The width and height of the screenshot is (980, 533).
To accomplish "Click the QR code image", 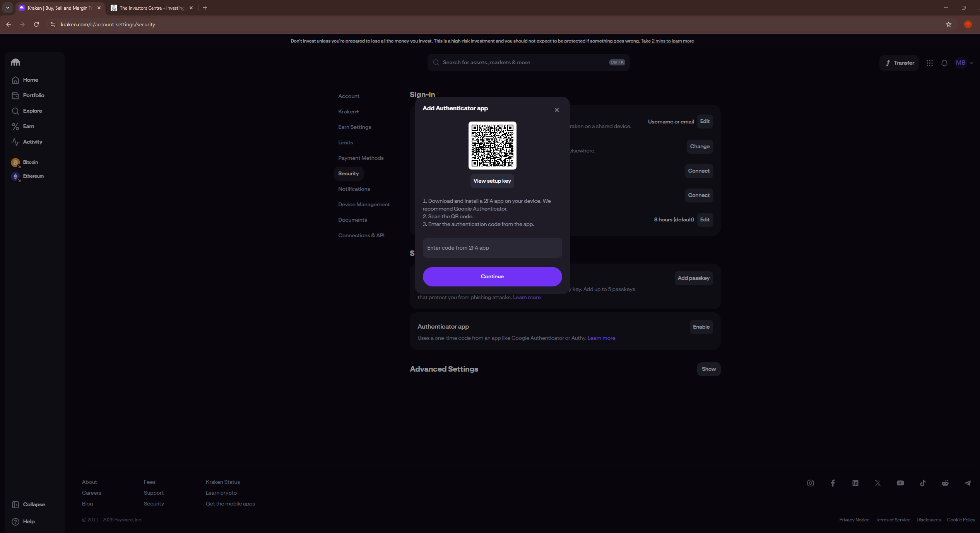I will (492, 146).
